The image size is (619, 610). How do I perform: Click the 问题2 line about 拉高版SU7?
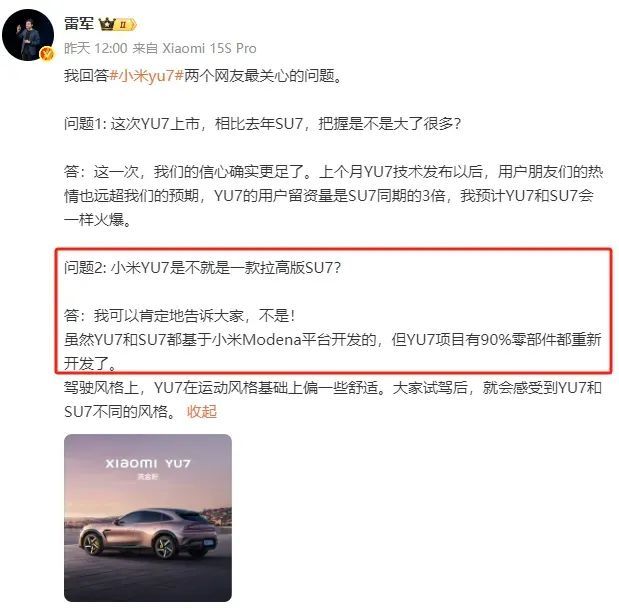pyautogui.click(x=203, y=268)
